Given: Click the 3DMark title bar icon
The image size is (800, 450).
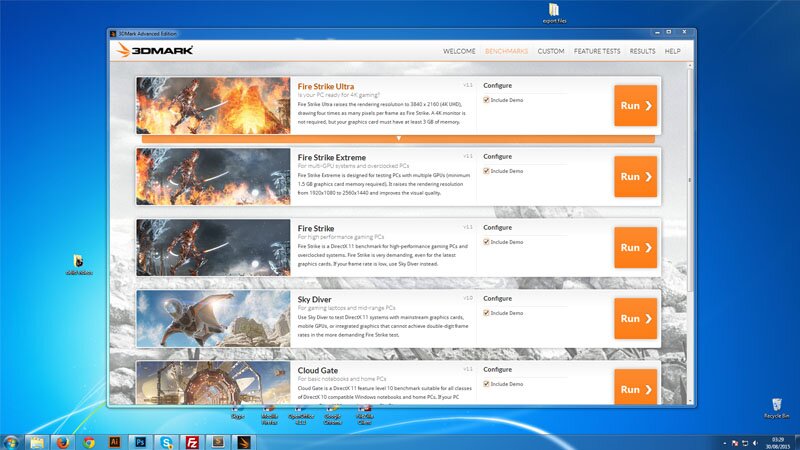Looking at the screenshot, I should pyautogui.click(x=113, y=34).
